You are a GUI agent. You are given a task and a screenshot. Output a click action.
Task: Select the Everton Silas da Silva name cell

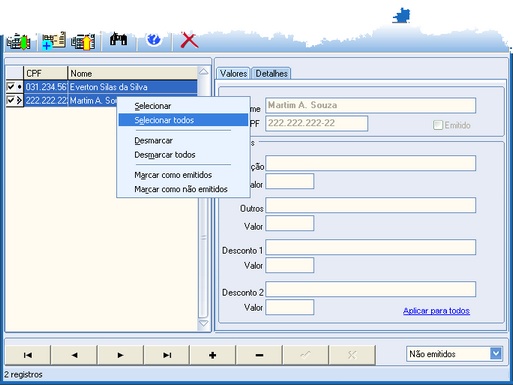(x=133, y=87)
